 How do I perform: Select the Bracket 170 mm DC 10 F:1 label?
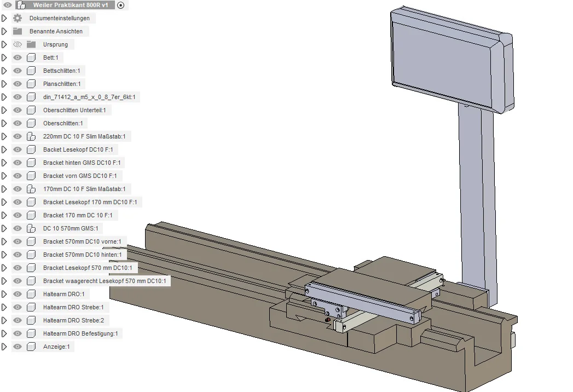pyautogui.click(x=78, y=215)
